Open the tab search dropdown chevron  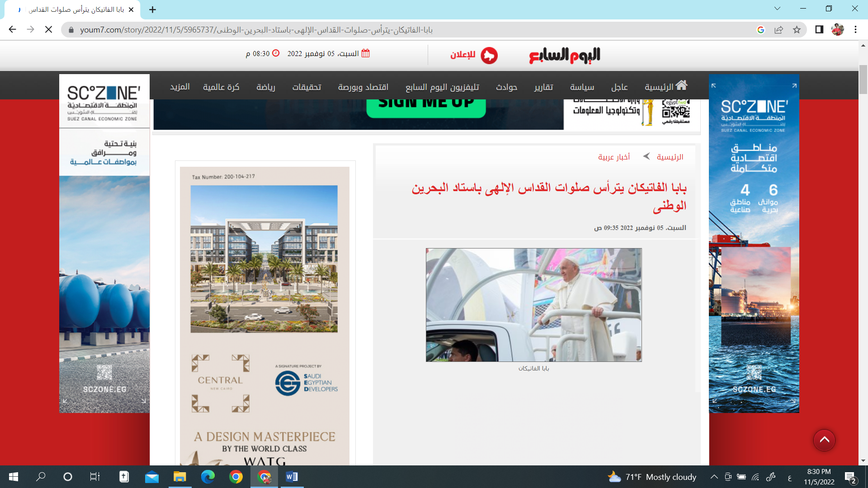tap(777, 9)
